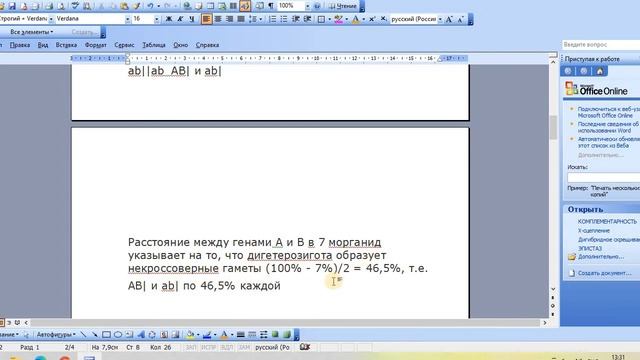Open the style dropdown (Строгий + Verdana)
The width and height of the screenshot is (640, 360).
[x=51, y=19]
